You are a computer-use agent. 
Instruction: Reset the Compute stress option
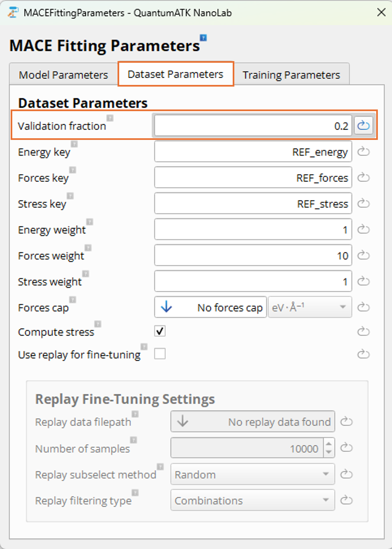(x=363, y=331)
